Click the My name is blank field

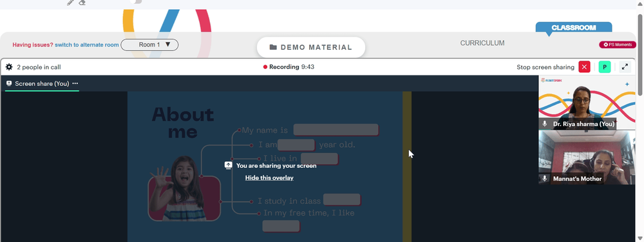336,130
